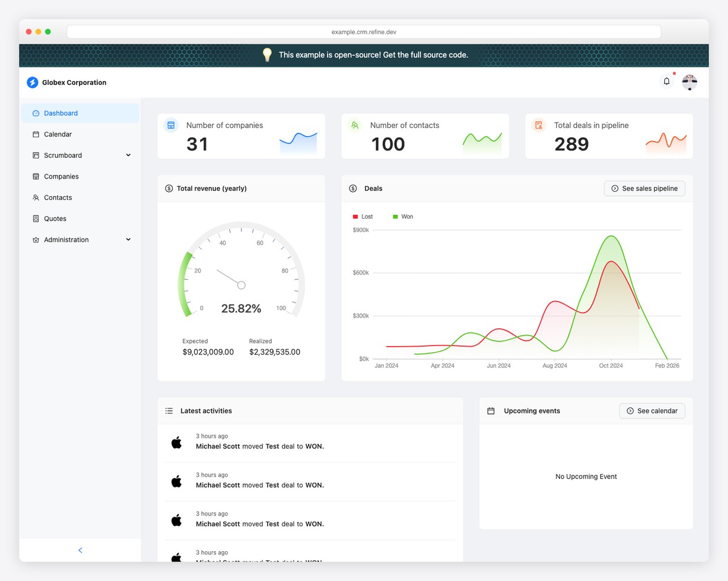Select the Contacts icon in the sidebar
728x581 pixels.
pos(36,197)
